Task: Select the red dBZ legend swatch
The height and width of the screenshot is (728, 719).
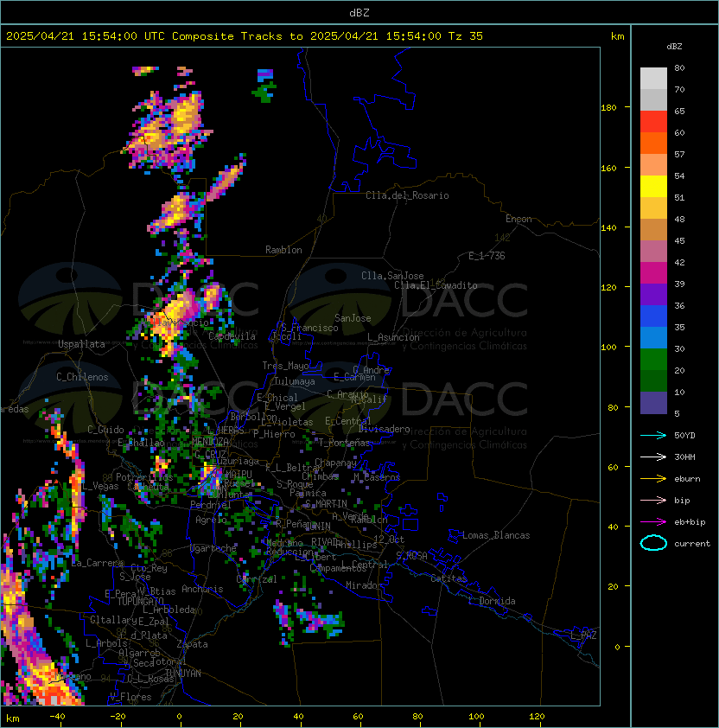Action: (653, 122)
